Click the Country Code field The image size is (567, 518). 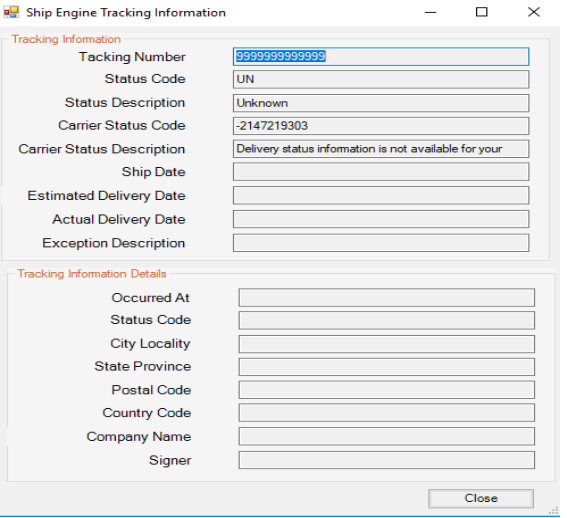tap(387, 413)
